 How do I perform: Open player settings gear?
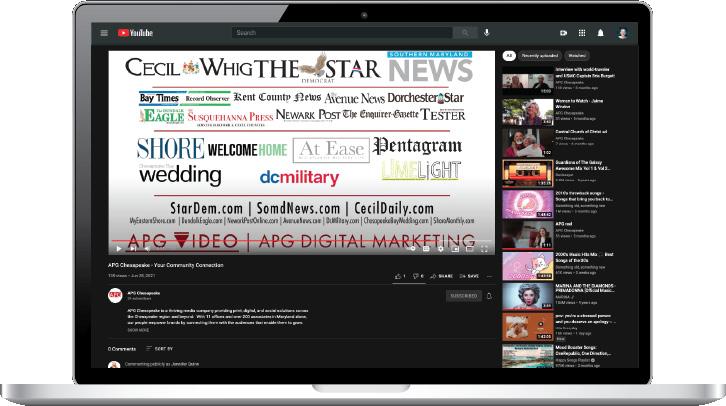pyautogui.click(x=441, y=249)
